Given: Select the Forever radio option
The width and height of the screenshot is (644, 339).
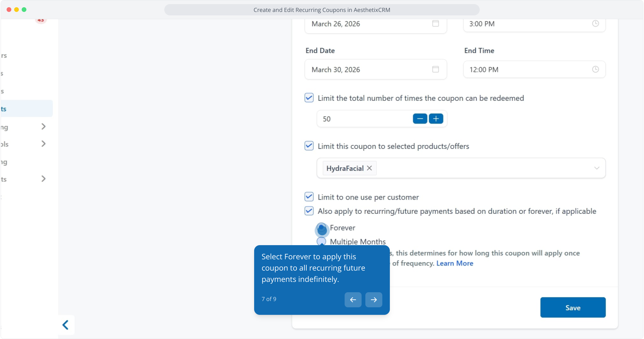Looking at the screenshot, I should click(x=322, y=228).
